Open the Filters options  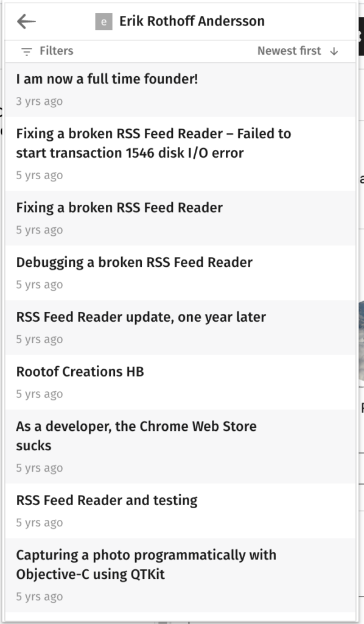(x=47, y=51)
